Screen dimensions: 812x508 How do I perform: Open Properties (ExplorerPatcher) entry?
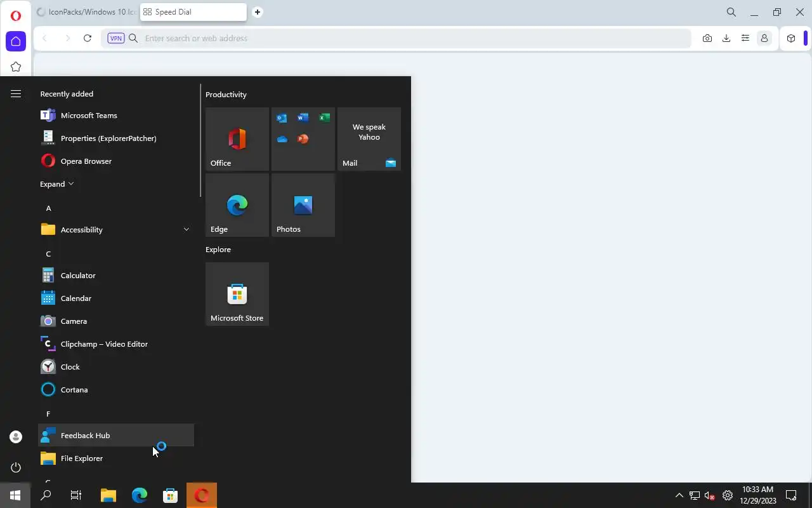pyautogui.click(x=116, y=138)
